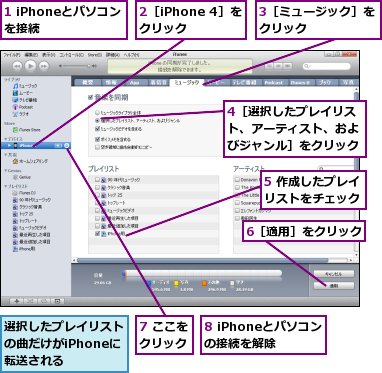
Task: Collapse the Playlists section in sidebar
Action: coord(5,186)
